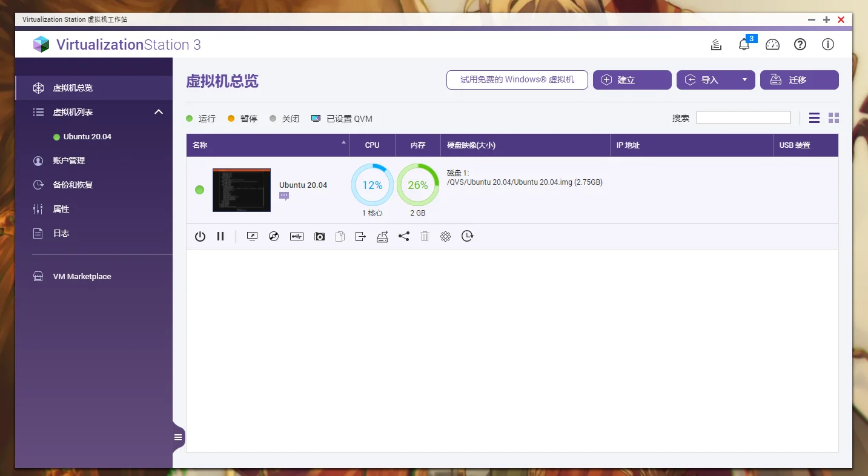
Task: Click the 关闭 legend item
Action: tap(285, 119)
